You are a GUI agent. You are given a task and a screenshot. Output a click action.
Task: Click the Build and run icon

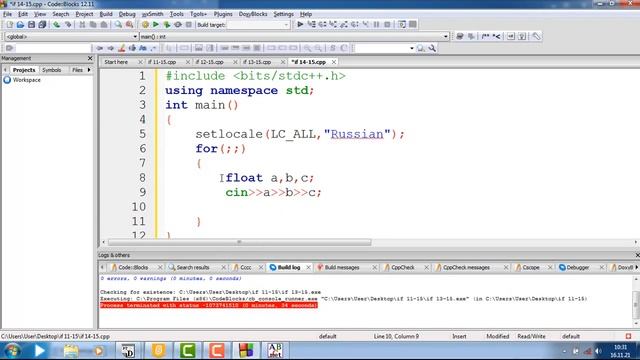pos(167,24)
